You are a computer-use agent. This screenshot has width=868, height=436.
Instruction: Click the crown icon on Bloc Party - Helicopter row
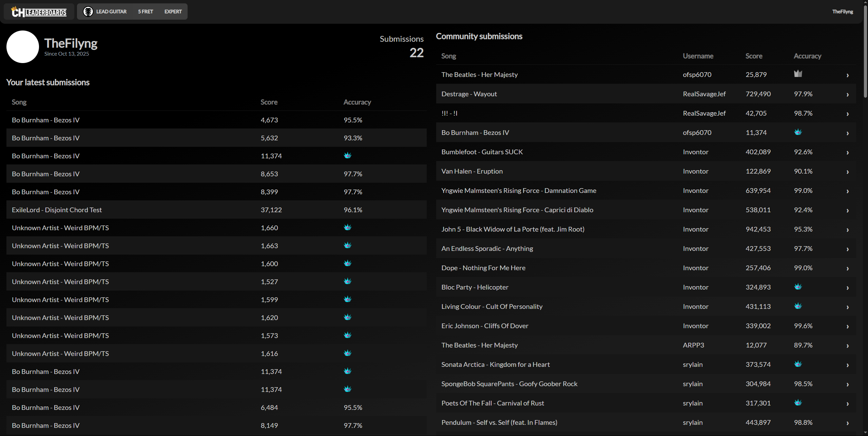click(x=798, y=286)
